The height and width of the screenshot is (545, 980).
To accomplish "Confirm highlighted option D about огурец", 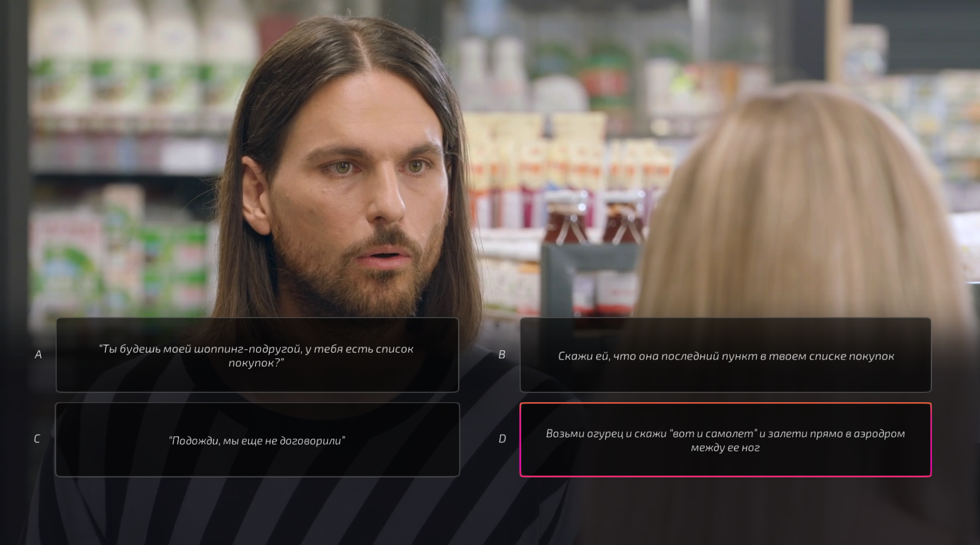I will pos(725,440).
